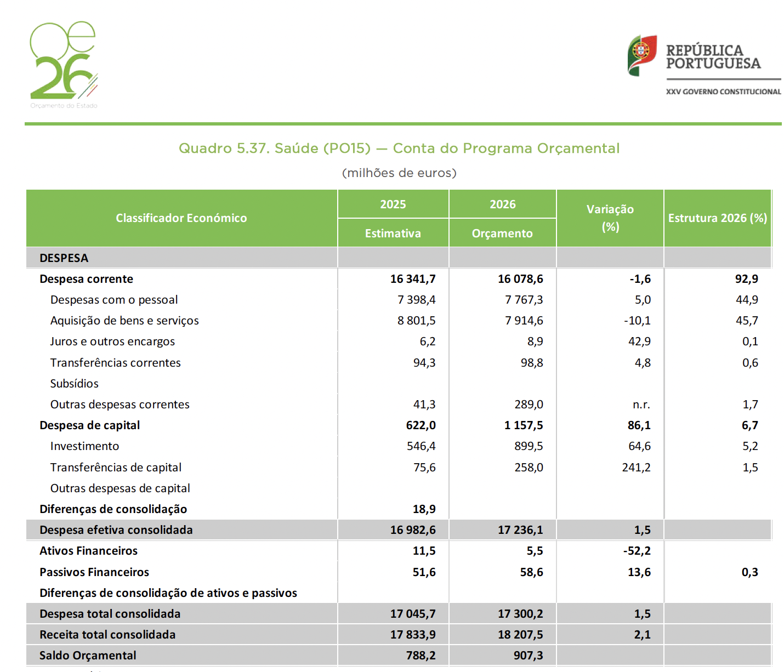
Task: Click the 2026 Saldo Orçamental value 907,3
Action: tap(527, 656)
